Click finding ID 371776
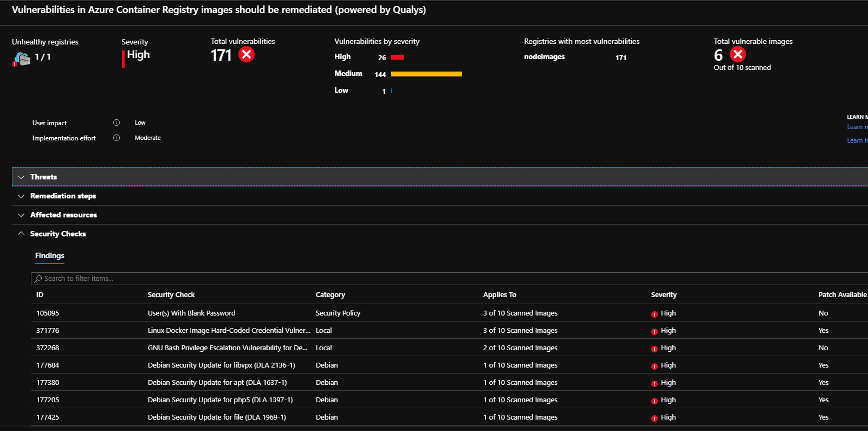 pyautogui.click(x=48, y=331)
